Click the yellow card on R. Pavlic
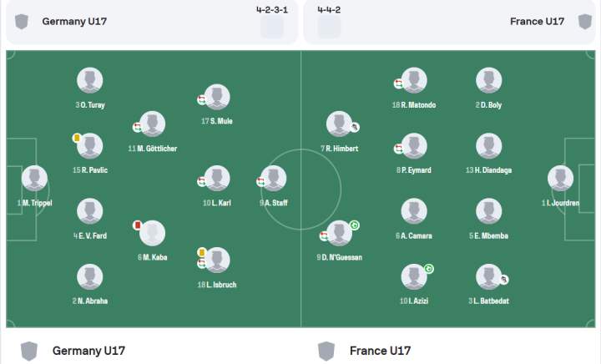 77,138
